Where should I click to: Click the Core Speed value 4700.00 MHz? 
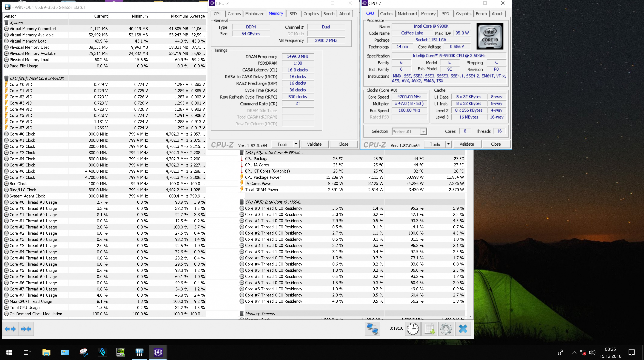coord(409,97)
